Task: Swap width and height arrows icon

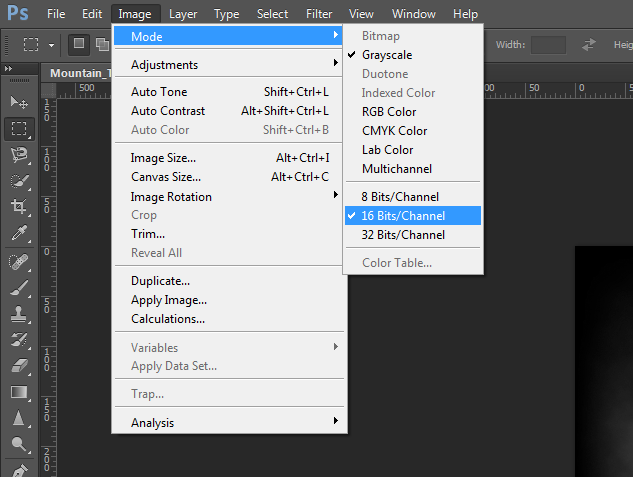Action: point(589,44)
